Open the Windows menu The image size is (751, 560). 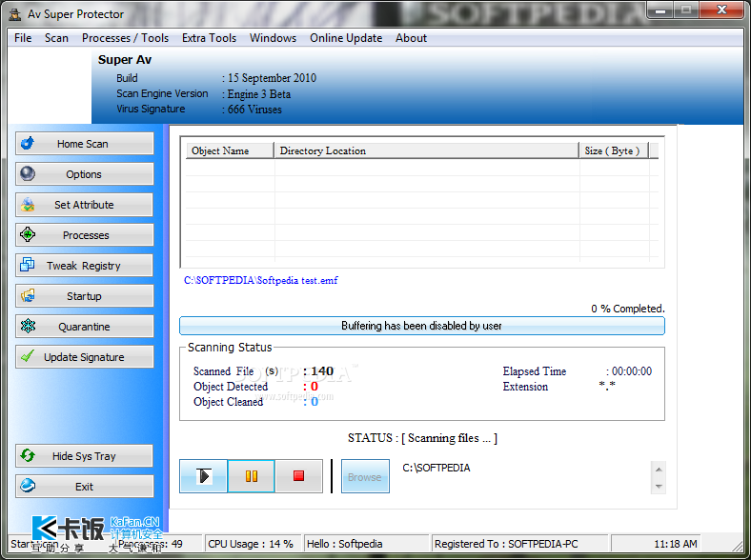coord(273,38)
